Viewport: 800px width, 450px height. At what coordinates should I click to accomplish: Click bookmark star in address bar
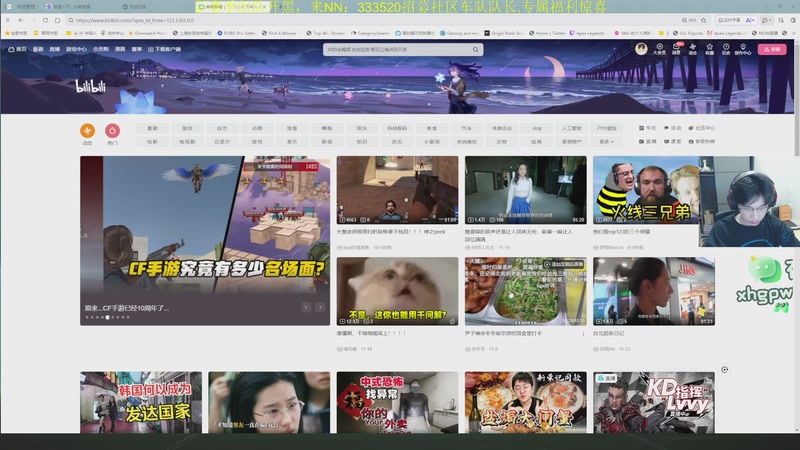(x=704, y=20)
